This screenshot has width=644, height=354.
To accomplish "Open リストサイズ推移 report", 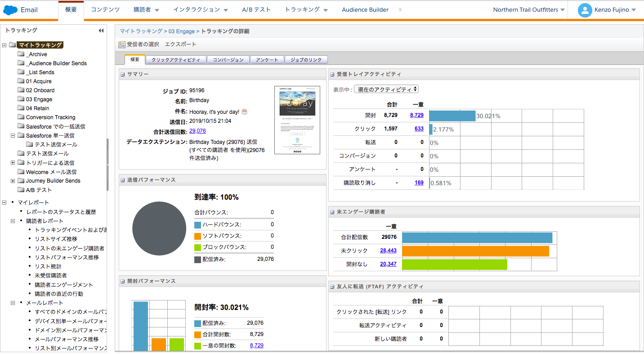I will point(56,239).
